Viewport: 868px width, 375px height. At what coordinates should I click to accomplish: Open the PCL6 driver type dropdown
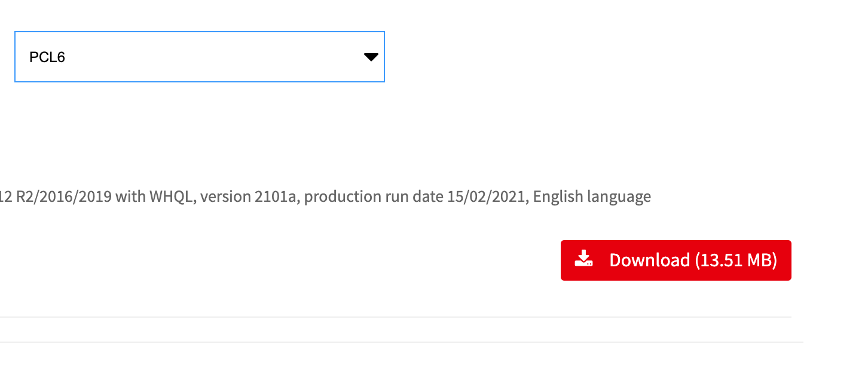tap(199, 57)
